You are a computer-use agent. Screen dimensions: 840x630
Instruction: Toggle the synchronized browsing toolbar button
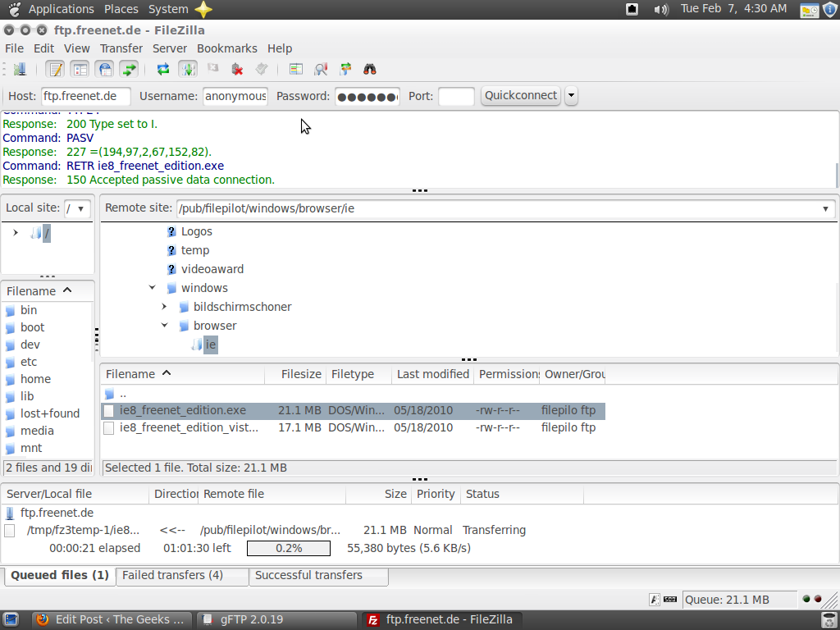pyautogui.click(x=345, y=69)
